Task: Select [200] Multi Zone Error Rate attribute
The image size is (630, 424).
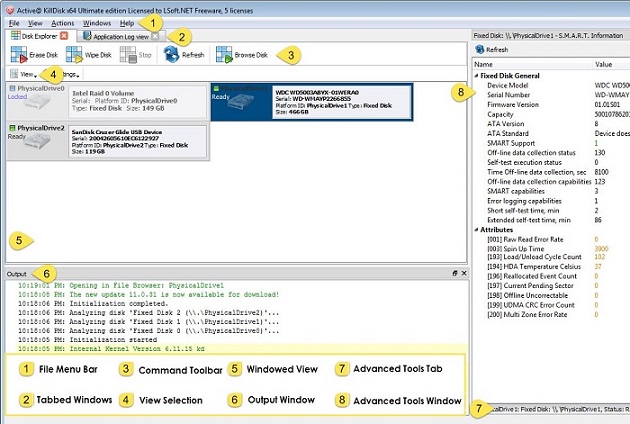Action: point(551,315)
